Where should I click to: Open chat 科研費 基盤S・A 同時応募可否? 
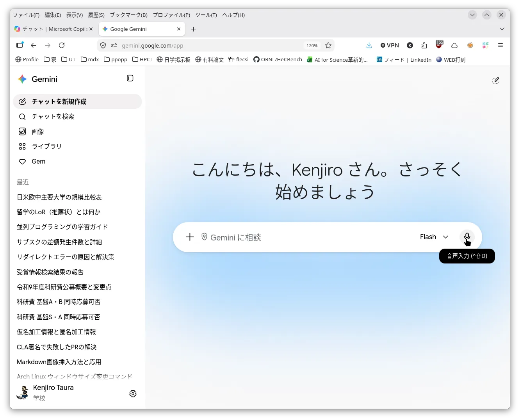click(x=59, y=317)
